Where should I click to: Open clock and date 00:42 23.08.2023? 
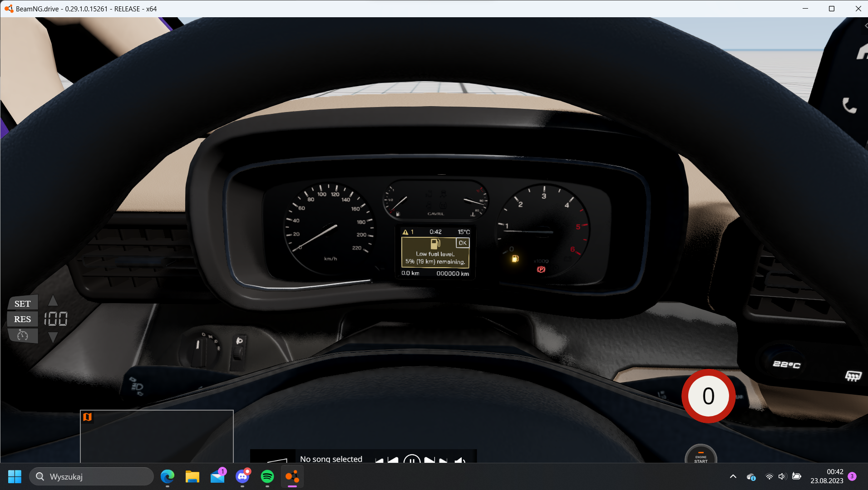(827, 476)
